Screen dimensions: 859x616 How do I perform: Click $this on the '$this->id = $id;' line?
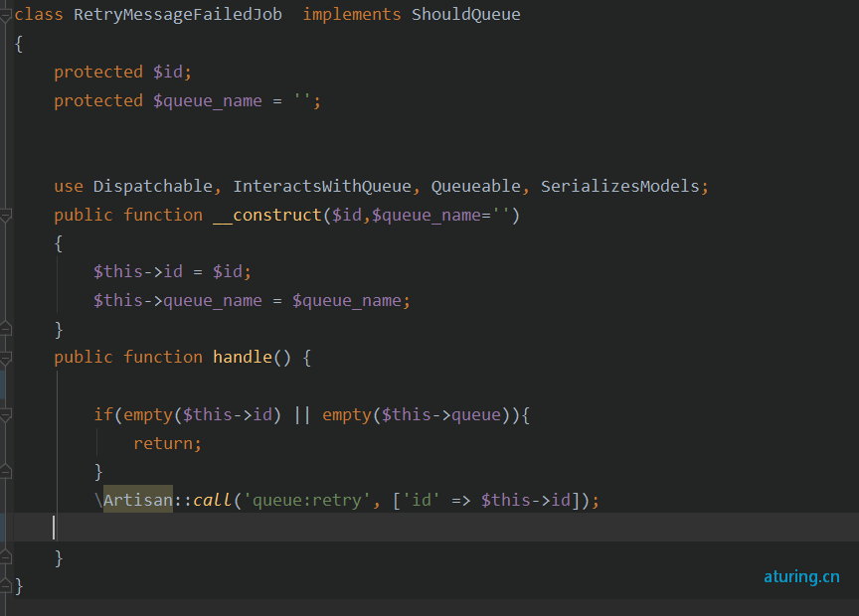point(117,271)
